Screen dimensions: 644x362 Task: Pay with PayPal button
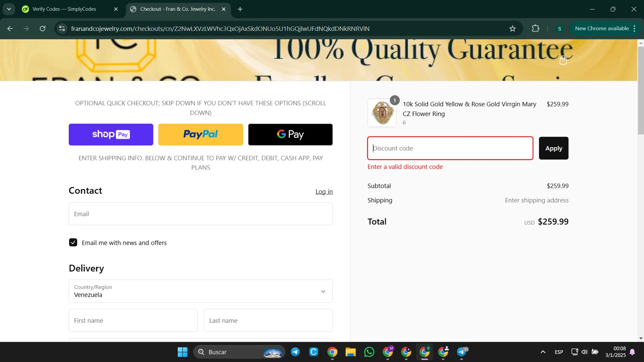(200, 134)
